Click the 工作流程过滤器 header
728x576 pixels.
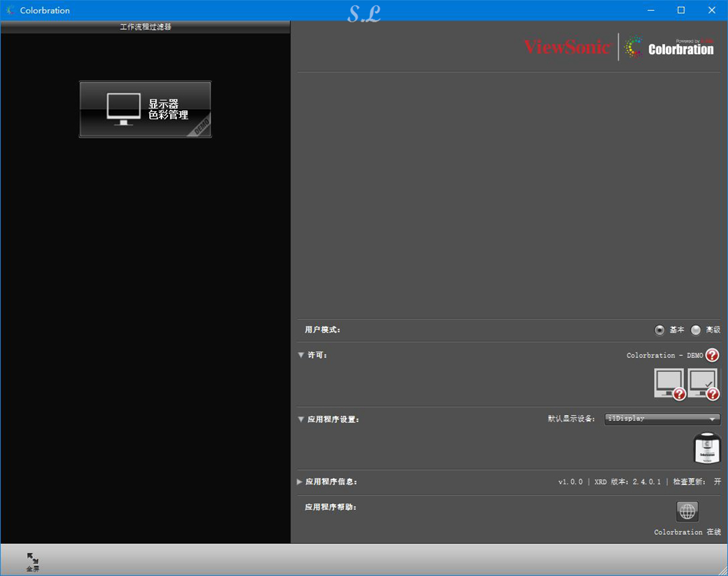[146, 27]
